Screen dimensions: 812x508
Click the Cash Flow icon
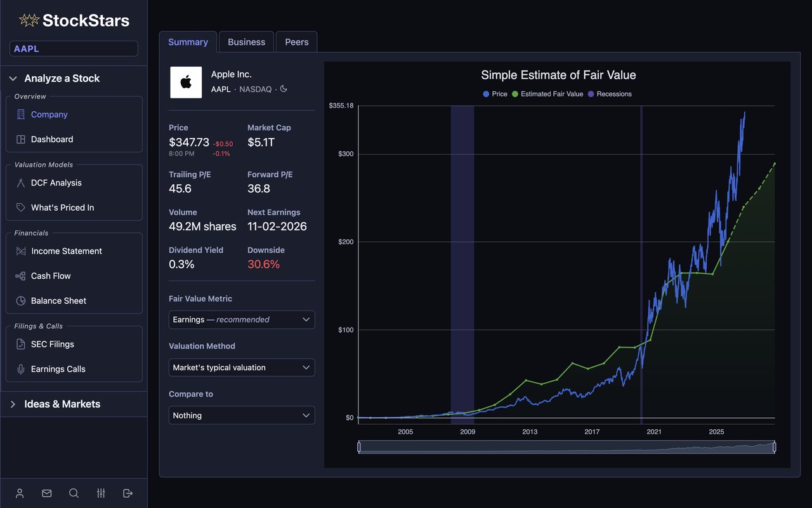(x=20, y=276)
